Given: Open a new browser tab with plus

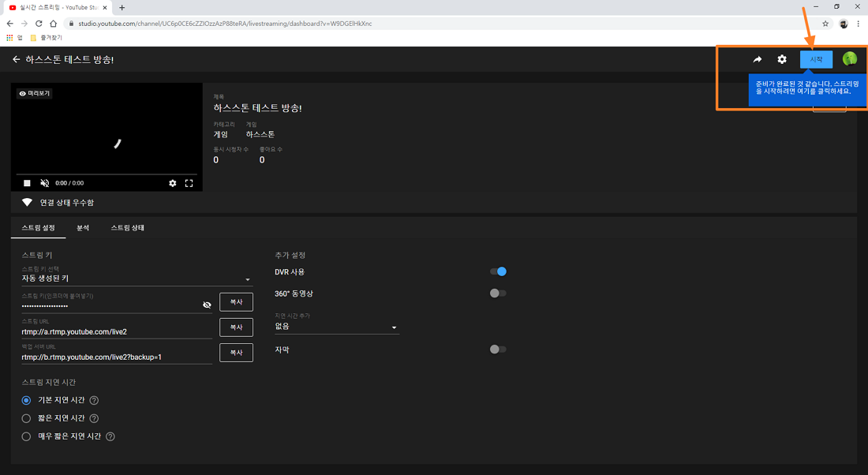Looking at the screenshot, I should pos(122,8).
